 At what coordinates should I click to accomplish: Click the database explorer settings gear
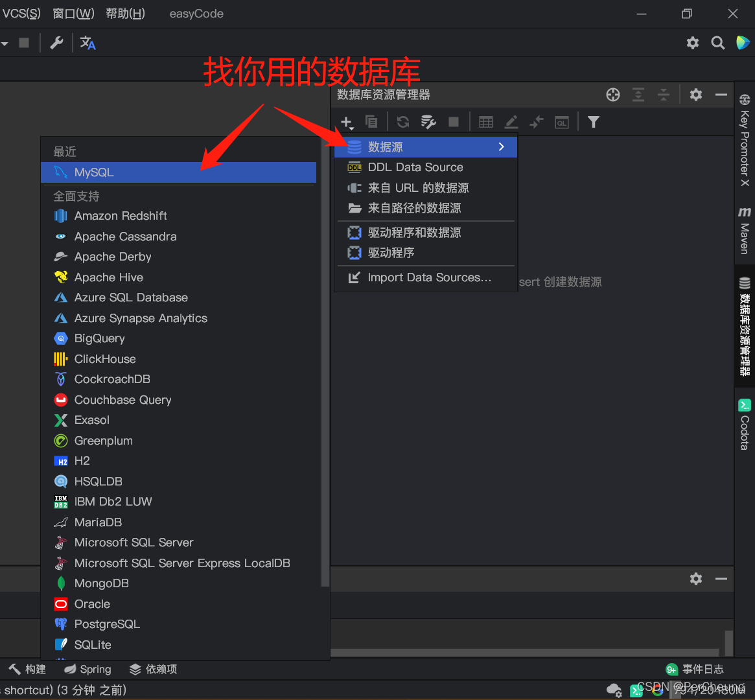(695, 95)
